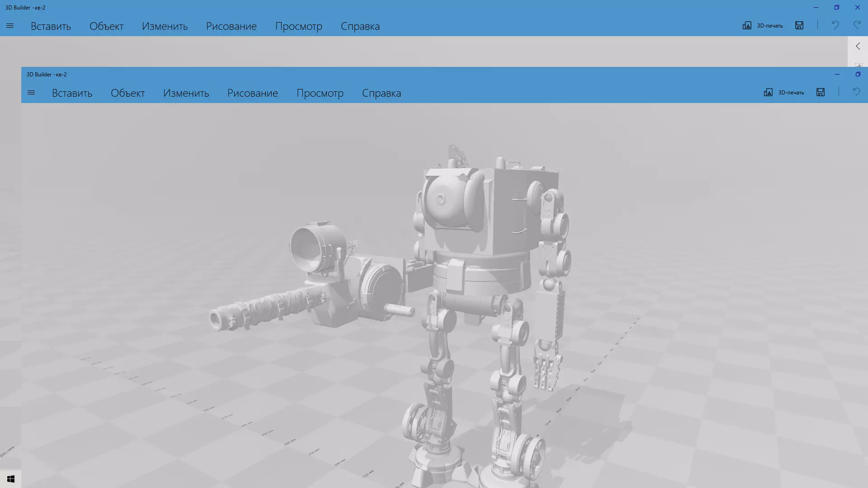Minimize the inner 3D Builder window

(x=837, y=74)
